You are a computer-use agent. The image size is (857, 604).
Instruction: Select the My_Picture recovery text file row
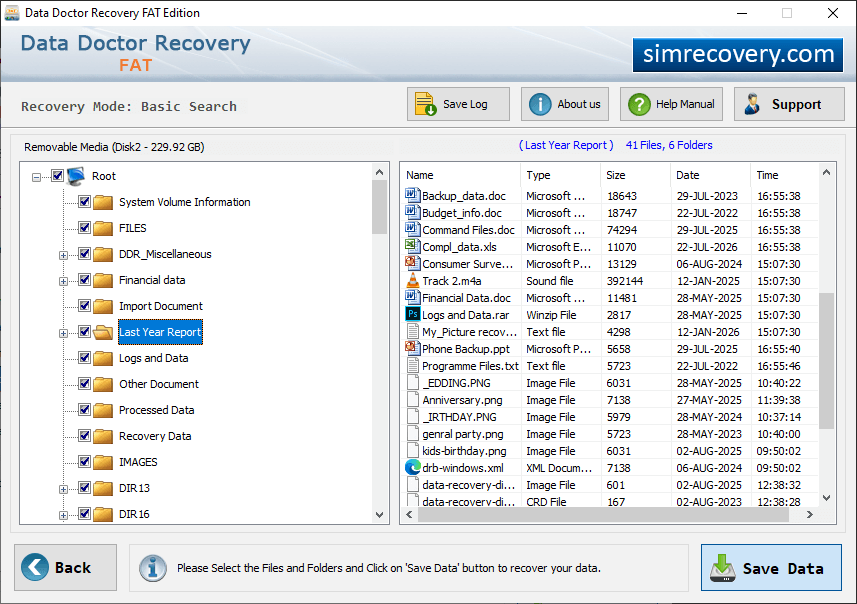tap(611, 332)
